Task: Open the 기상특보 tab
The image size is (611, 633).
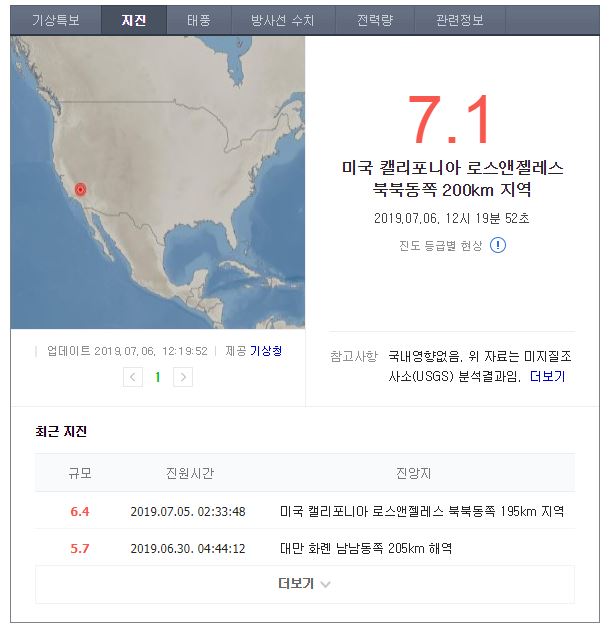Action: click(x=56, y=20)
